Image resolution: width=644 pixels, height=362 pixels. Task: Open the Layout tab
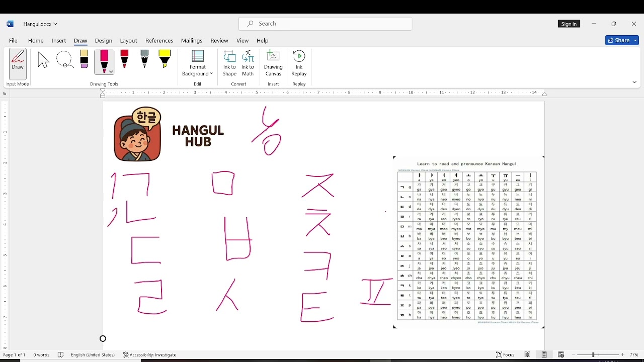pos(128,41)
